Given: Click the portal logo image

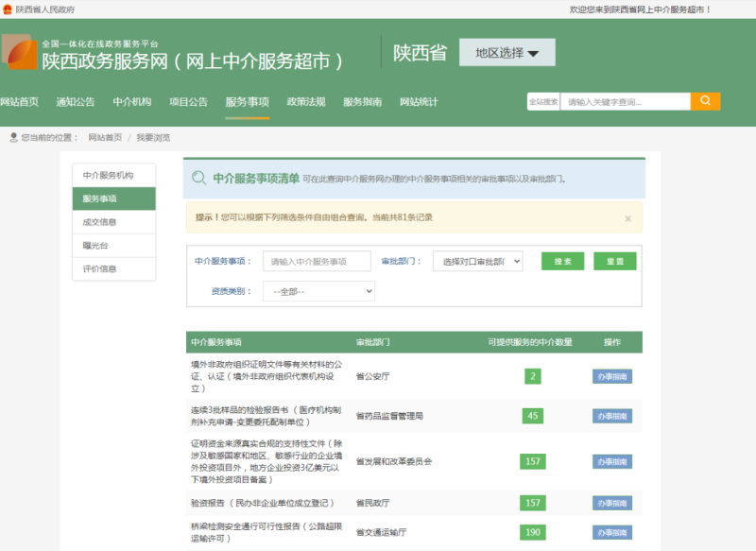Looking at the screenshot, I should pos(19,53).
